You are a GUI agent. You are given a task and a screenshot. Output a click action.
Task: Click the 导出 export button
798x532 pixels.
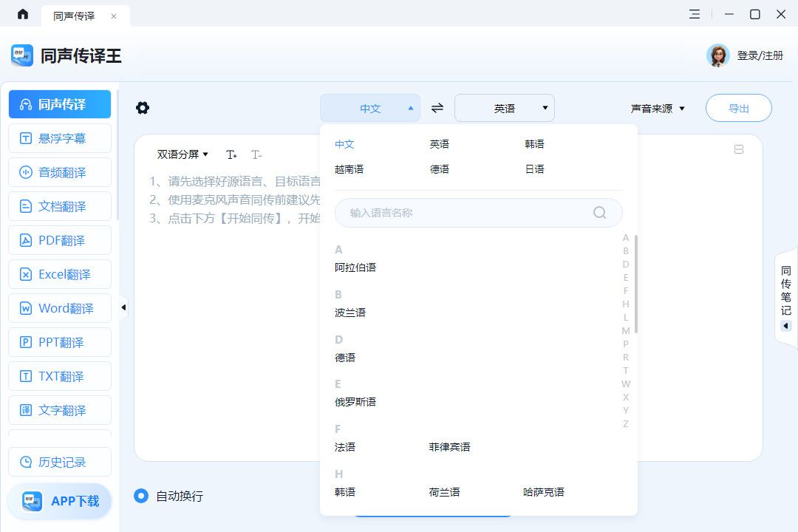point(738,108)
